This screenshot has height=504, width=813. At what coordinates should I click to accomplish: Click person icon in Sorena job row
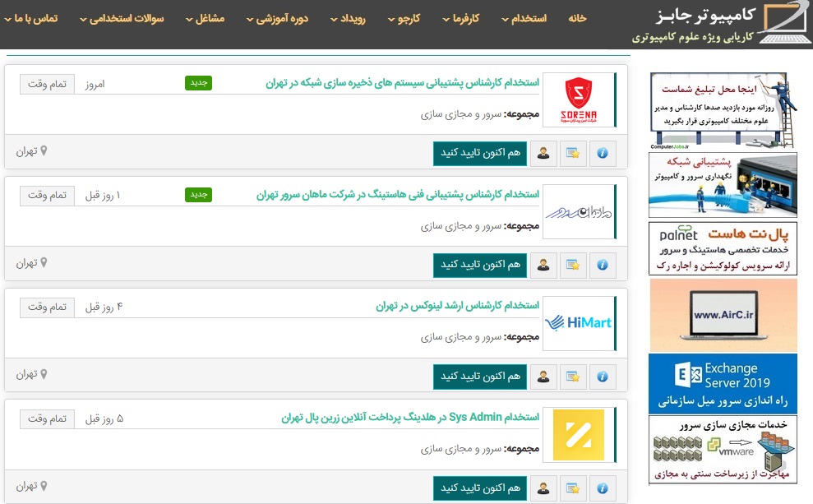543,153
